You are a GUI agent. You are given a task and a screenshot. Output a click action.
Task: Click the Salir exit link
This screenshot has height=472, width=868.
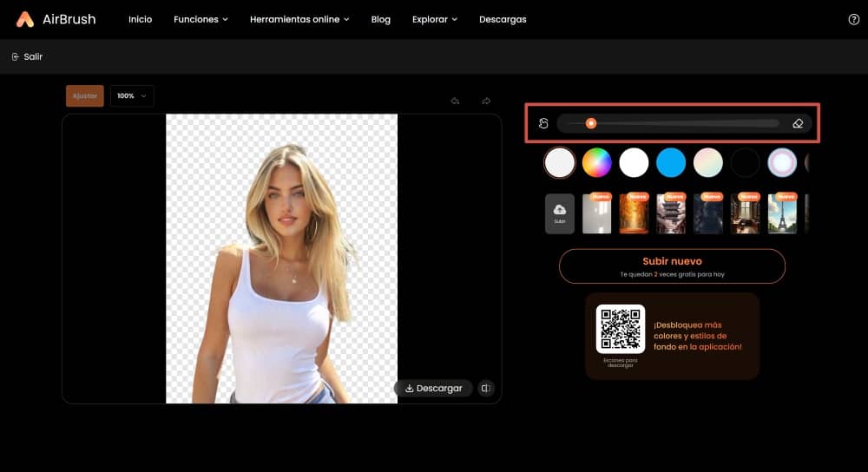pyautogui.click(x=27, y=56)
